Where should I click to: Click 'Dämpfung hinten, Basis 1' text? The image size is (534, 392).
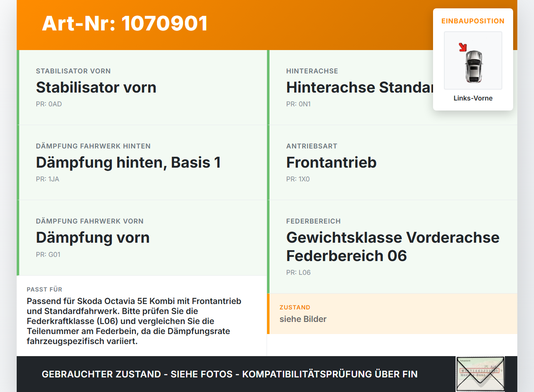tap(128, 162)
